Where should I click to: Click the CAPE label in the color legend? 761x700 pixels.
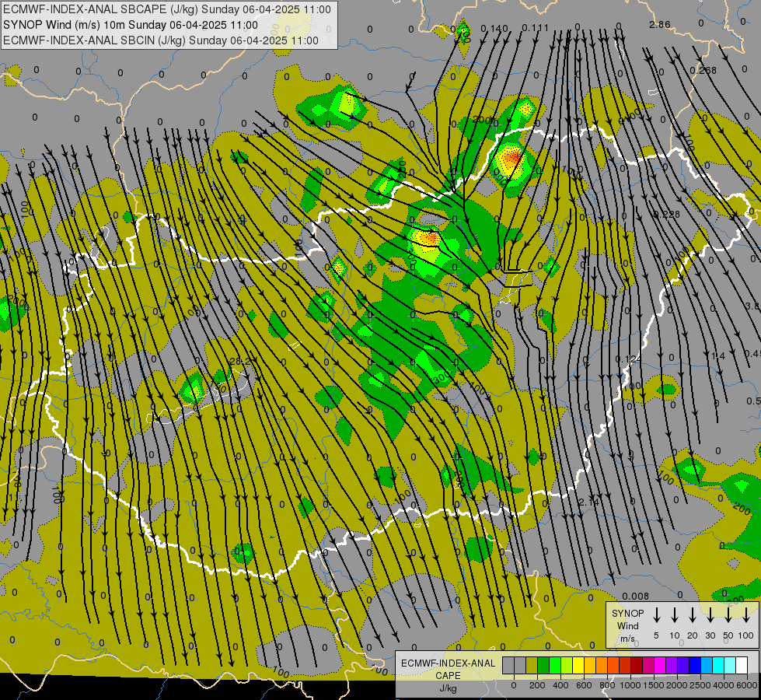point(448,676)
